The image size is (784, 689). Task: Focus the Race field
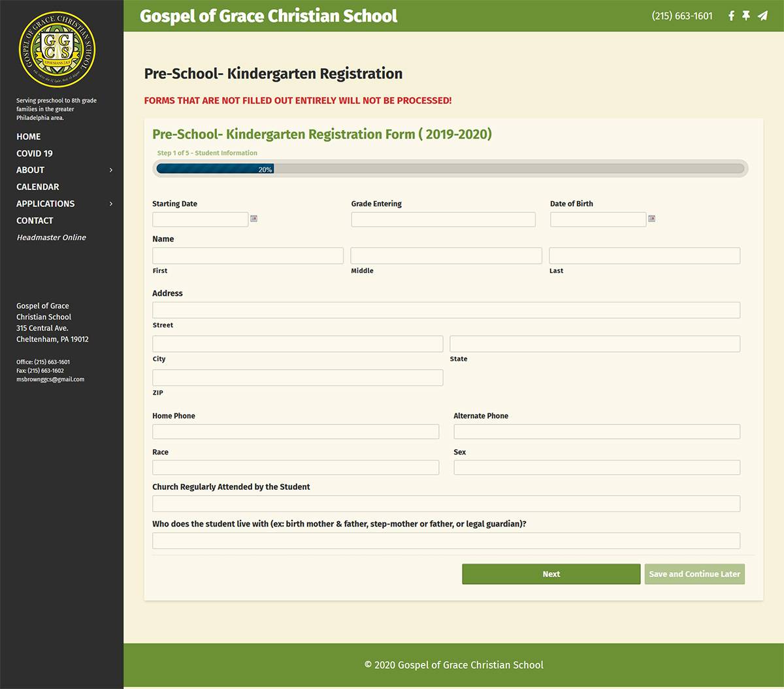(x=295, y=468)
